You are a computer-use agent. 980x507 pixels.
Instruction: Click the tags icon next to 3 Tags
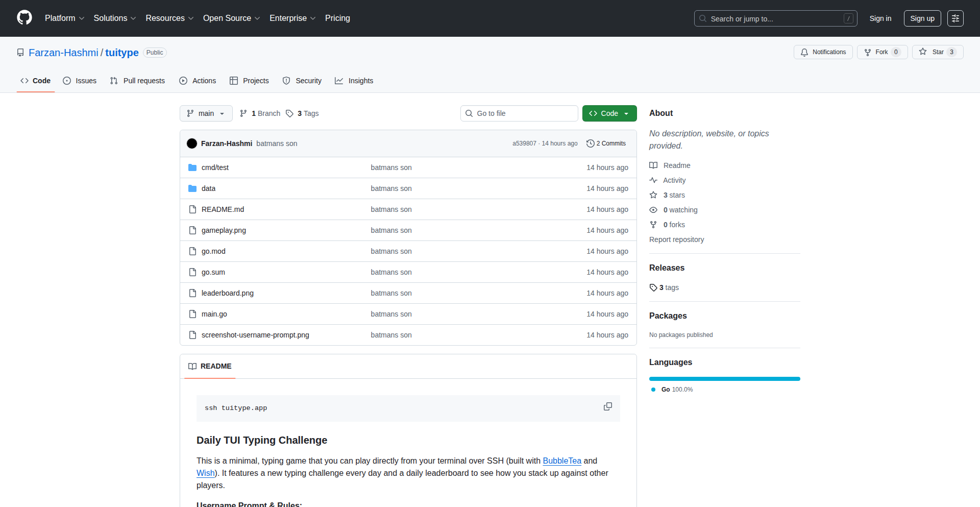click(x=289, y=113)
